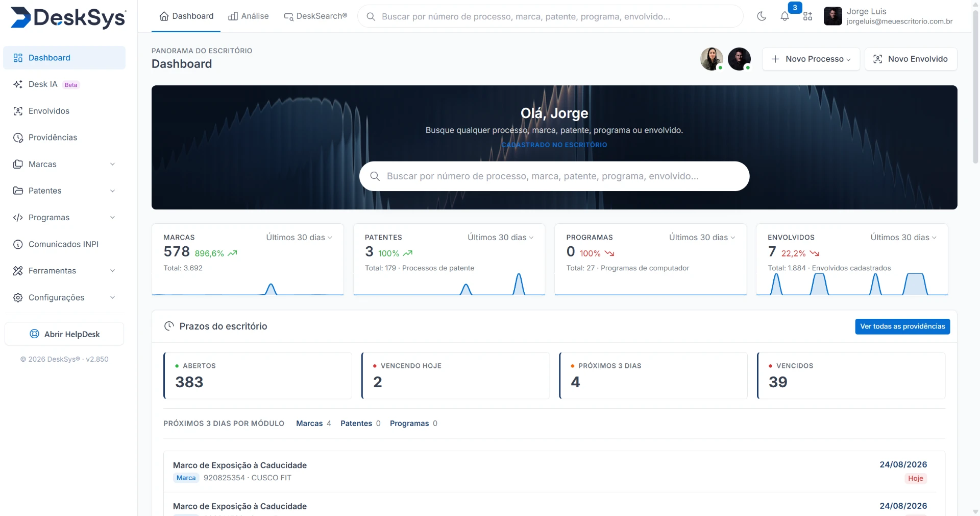980x516 pixels.
Task: Open Desk IA Beta sidebar item
Action: [64, 84]
